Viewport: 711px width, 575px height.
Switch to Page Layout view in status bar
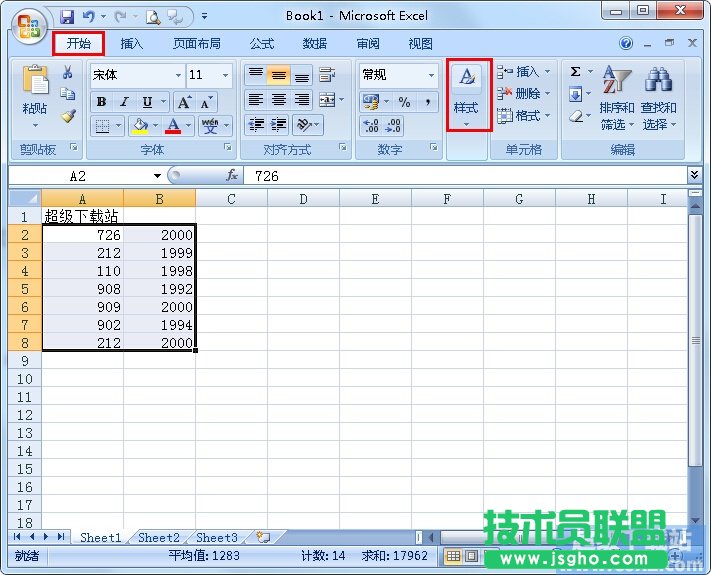coord(472,556)
